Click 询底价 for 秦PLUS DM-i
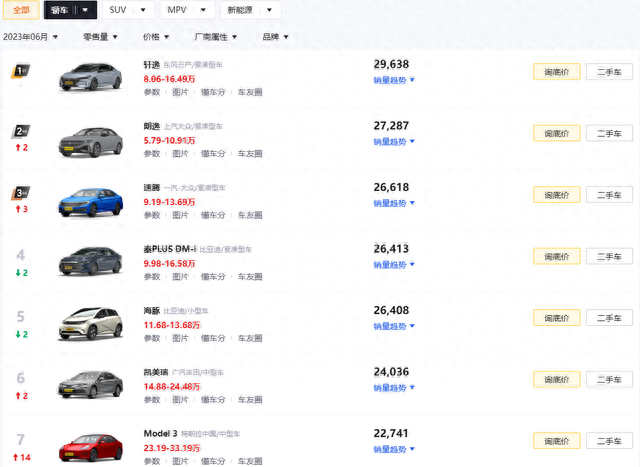The width and height of the screenshot is (640, 467). click(x=556, y=256)
